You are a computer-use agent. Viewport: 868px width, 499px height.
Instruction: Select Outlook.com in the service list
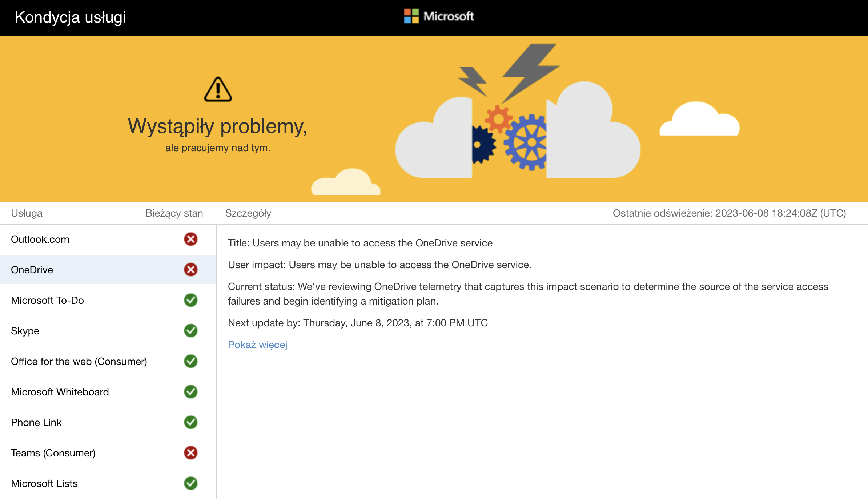tap(40, 240)
